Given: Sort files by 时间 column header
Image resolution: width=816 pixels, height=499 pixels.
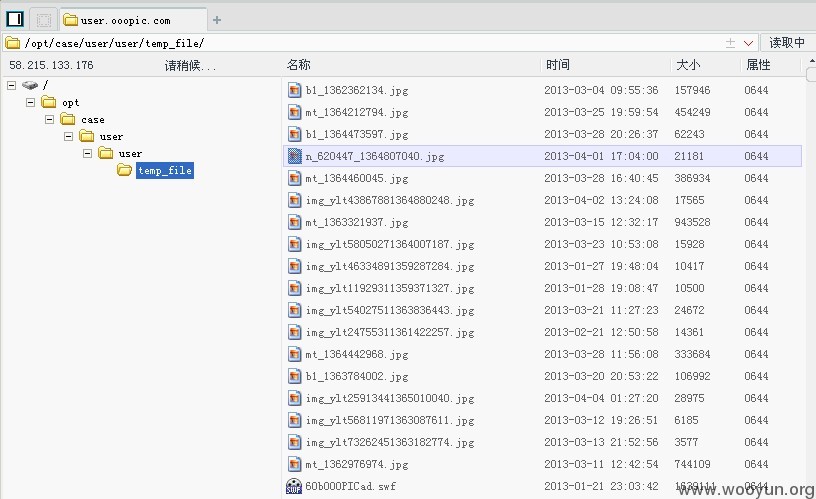Looking at the screenshot, I should coord(557,65).
